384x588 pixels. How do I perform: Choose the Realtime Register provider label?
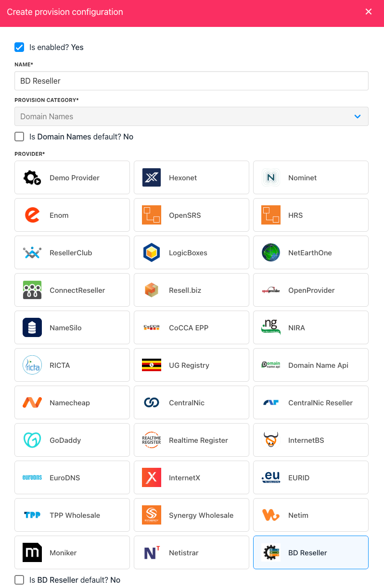(x=198, y=440)
